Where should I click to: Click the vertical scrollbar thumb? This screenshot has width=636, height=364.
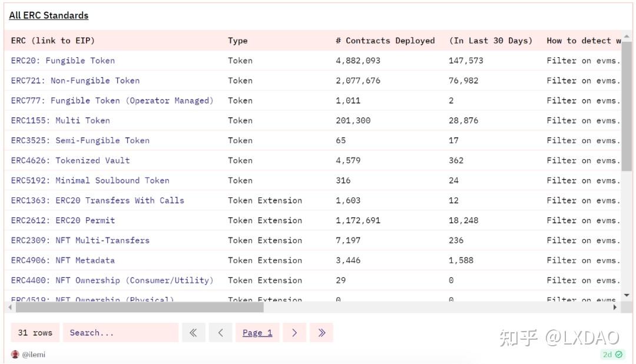627,106
